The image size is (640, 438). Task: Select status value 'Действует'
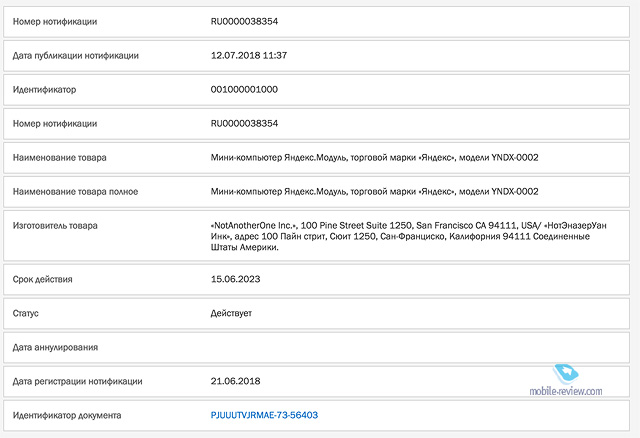click(x=231, y=313)
